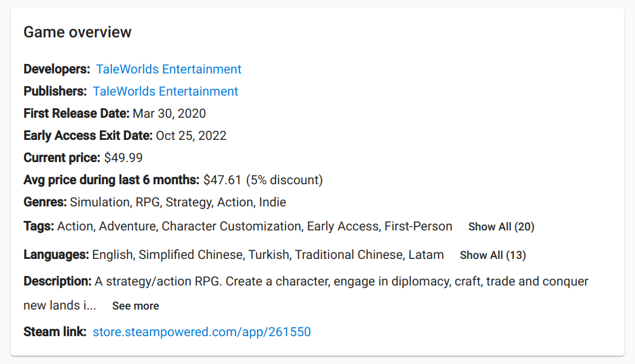Click the $49.99 current price value
This screenshot has height=364, width=635.
tap(123, 158)
